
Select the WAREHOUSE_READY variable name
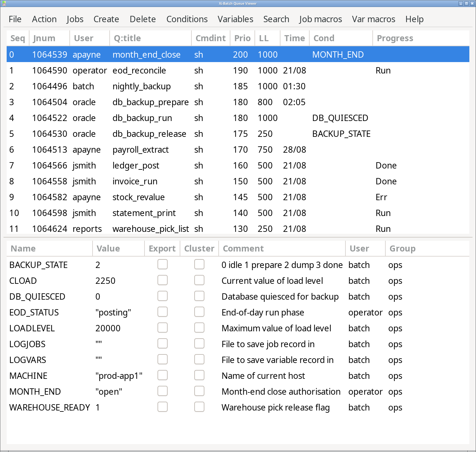pos(50,407)
